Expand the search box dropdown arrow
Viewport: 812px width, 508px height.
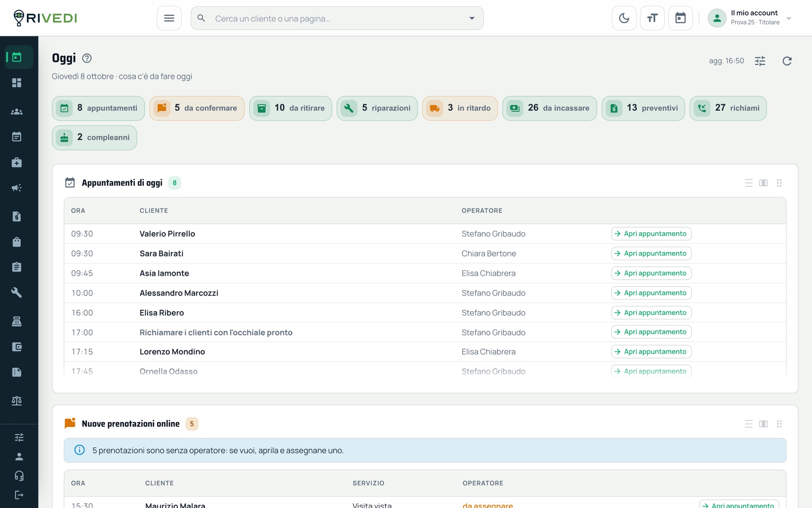click(472, 18)
